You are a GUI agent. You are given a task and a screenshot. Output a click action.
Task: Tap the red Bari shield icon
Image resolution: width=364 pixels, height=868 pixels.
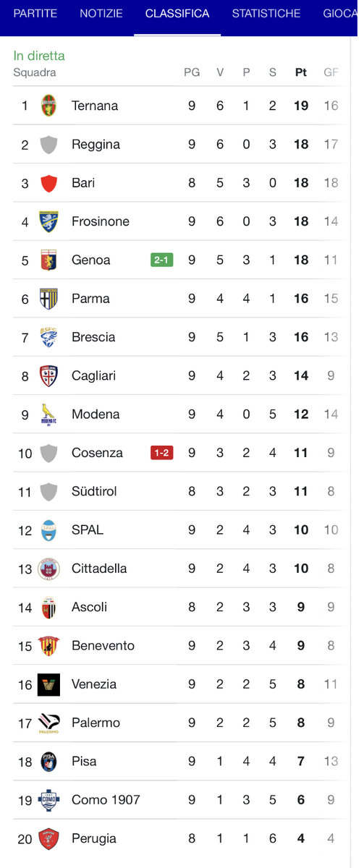pyautogui.click(x=48, y=183)
